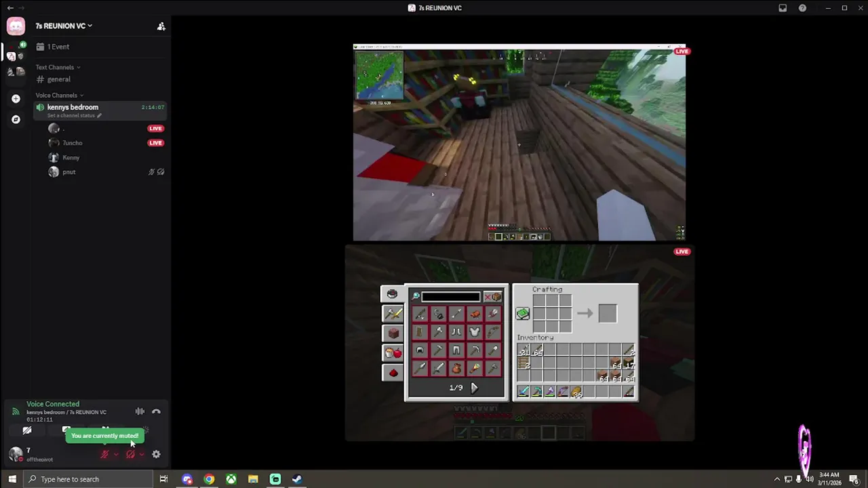This screenshot has height=488, width=868.
Task: Open the help icon in title bar
Action: pyautogui.click(x=803, y=8)
